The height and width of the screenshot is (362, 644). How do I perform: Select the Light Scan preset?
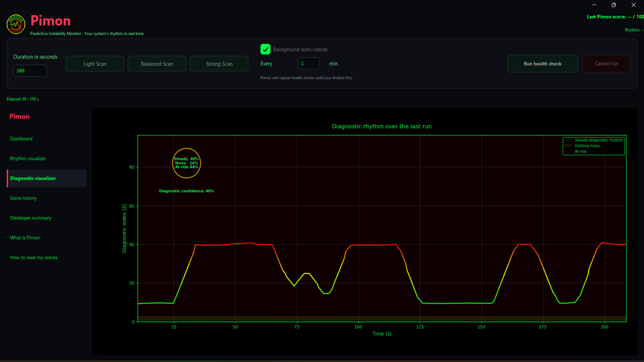point(95,64)
